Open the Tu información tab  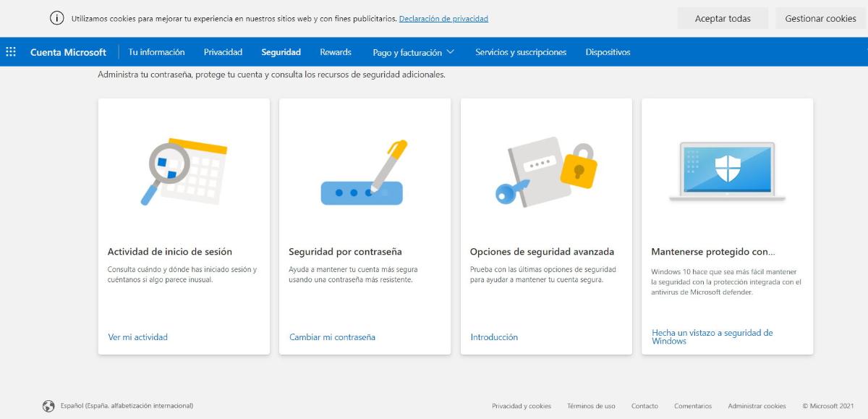(x=156, y=52)
